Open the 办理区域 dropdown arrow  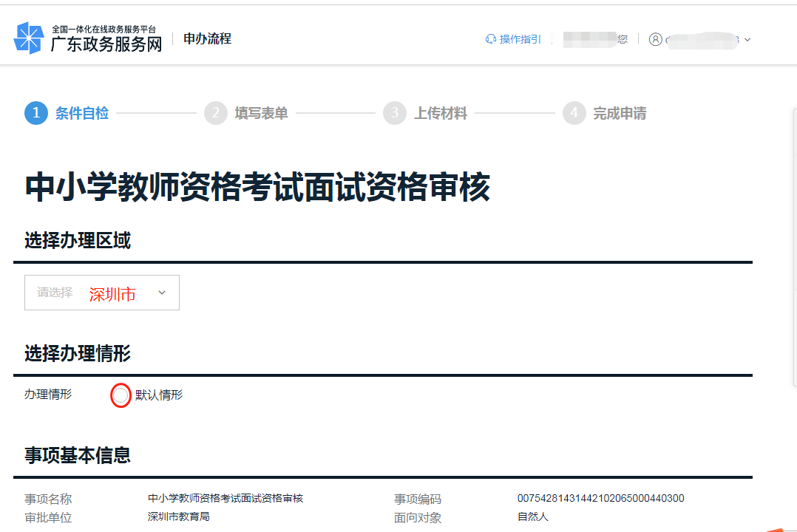click(x=162, y=293)
